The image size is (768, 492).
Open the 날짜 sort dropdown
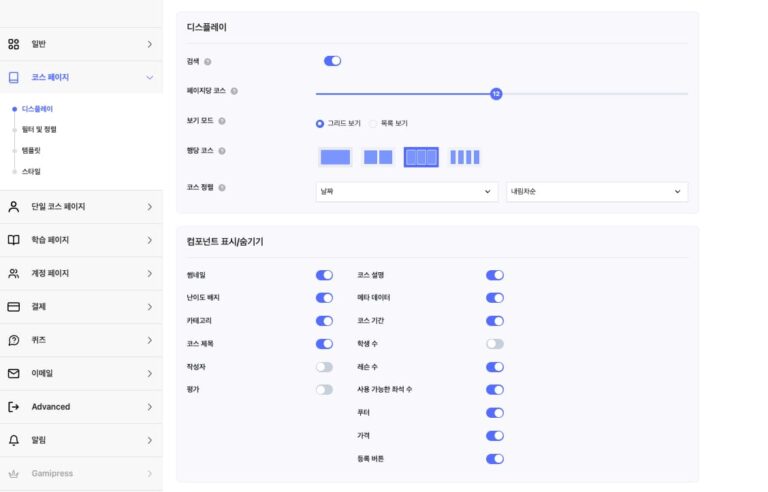point(406,191)
